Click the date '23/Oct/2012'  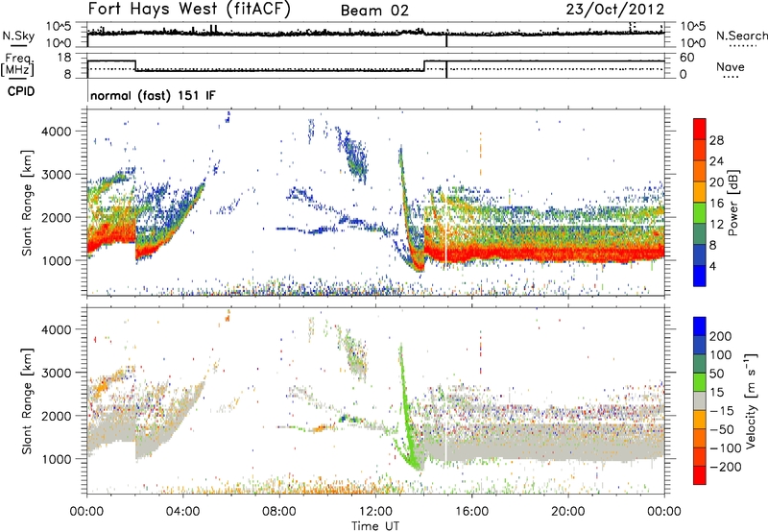pos(615,10)
